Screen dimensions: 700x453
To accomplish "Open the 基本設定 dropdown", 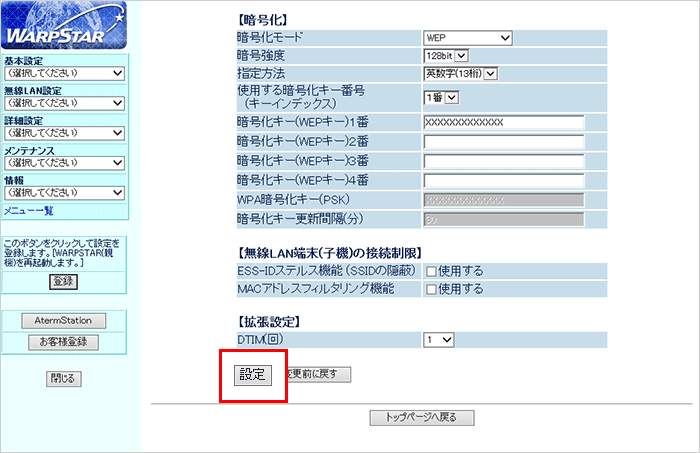I will 64,74.
